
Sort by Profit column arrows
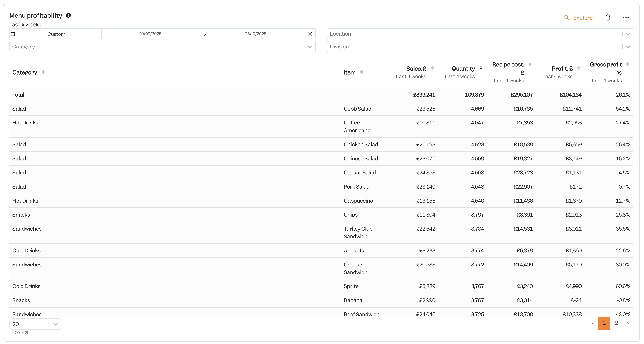(579, 68)
